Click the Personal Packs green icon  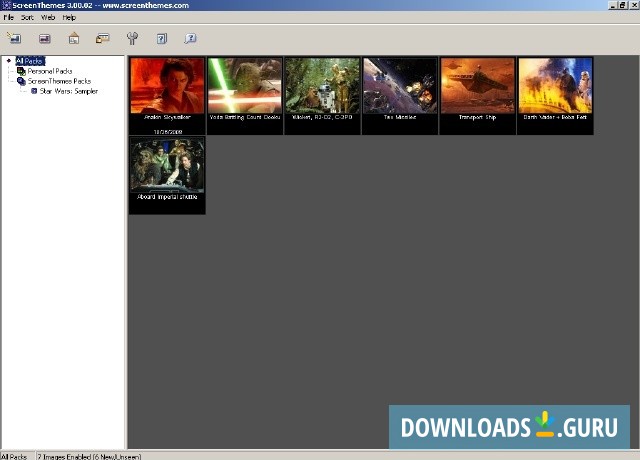(21, 71)
